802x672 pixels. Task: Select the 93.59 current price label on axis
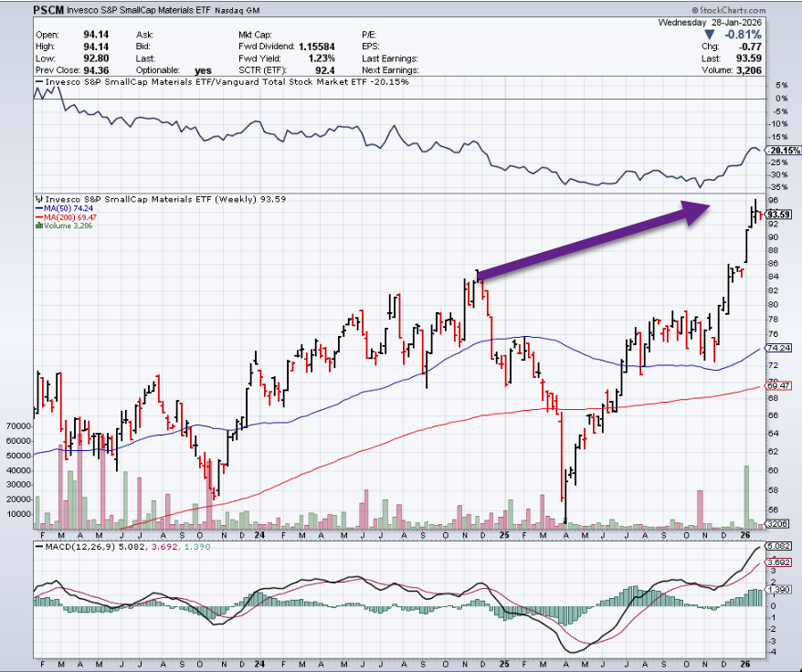pos(777,215)
